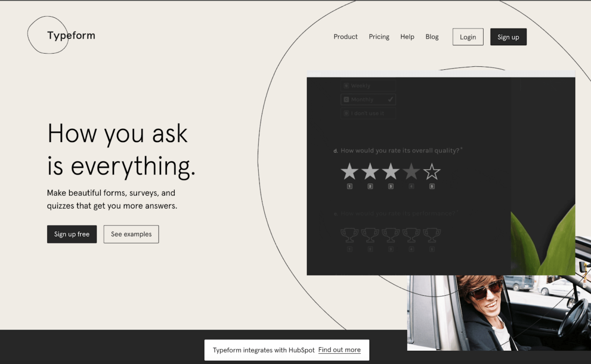Select the third trophy for performance
The image size is (591, 364).
pyautogui.click(x=391, y=235)
